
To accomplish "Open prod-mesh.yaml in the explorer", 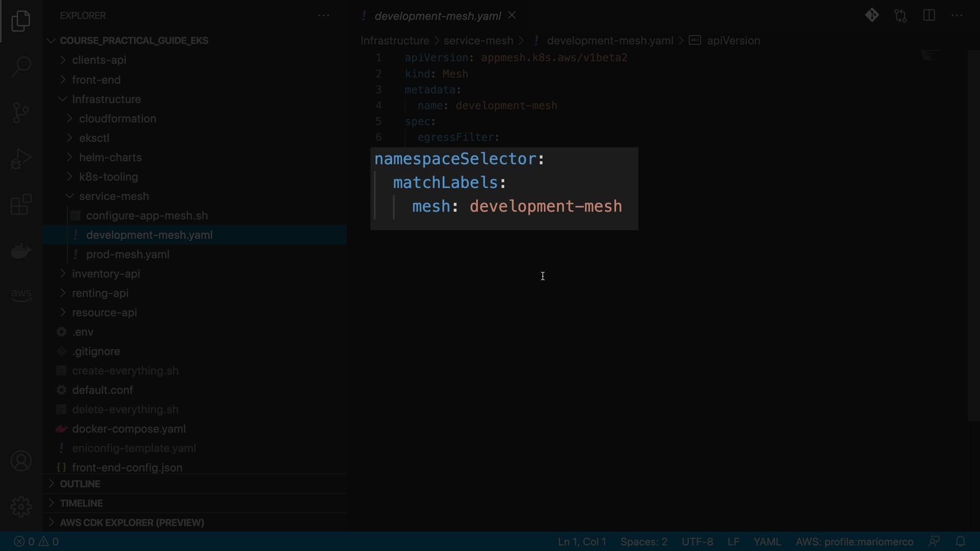I will coord(128,254).
